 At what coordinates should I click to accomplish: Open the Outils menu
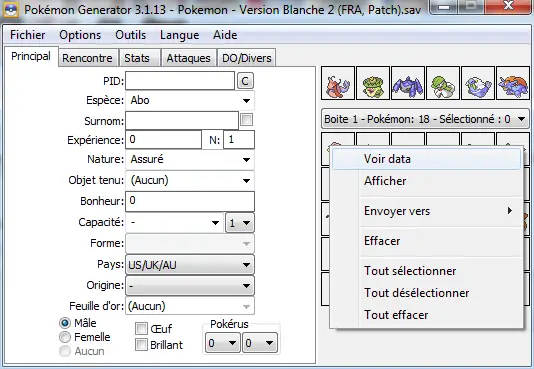click(130, 35)
